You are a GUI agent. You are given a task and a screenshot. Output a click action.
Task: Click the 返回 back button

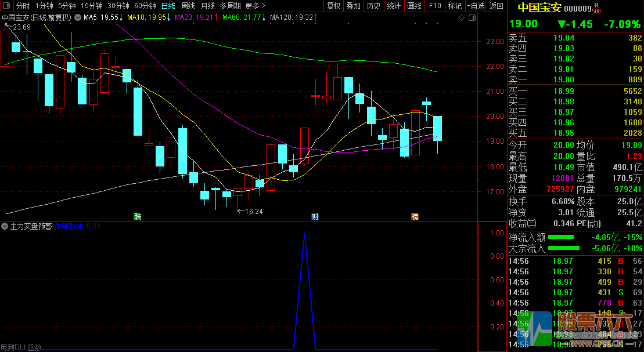click(x=497, y=6)
